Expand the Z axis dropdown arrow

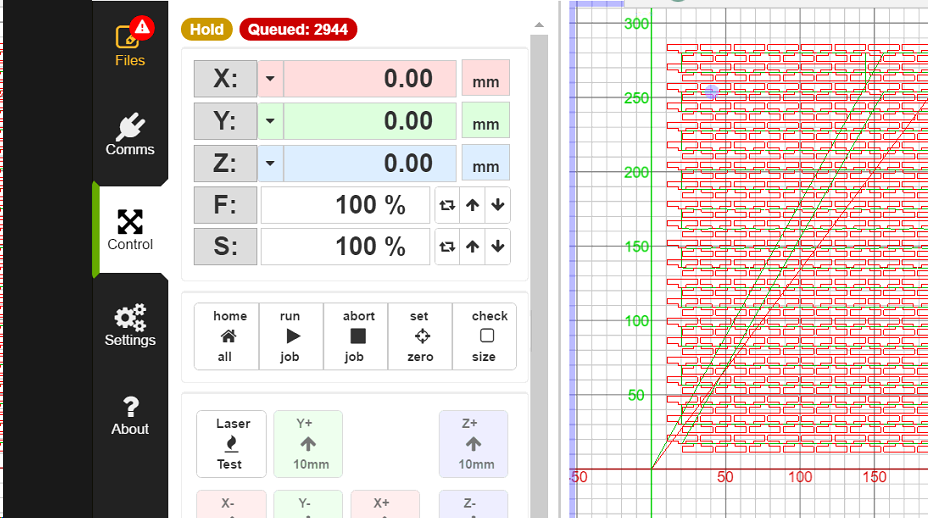(270, 163)
